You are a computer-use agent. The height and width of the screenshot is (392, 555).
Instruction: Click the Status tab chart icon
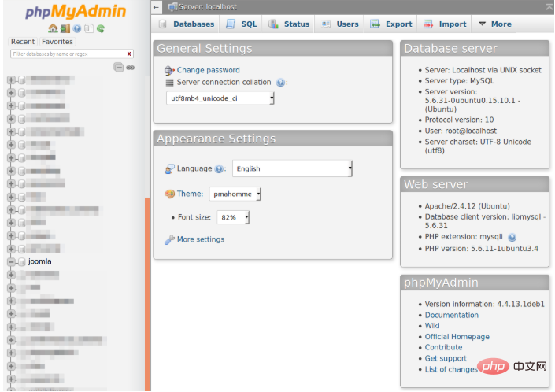point(273,24)
